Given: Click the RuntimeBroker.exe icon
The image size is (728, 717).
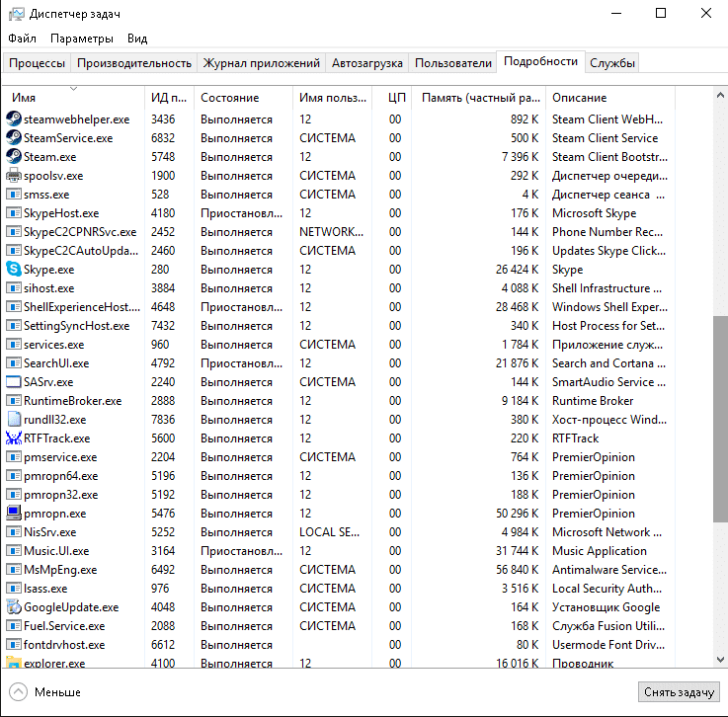Looking at the screenshot, I should point(14,400).
